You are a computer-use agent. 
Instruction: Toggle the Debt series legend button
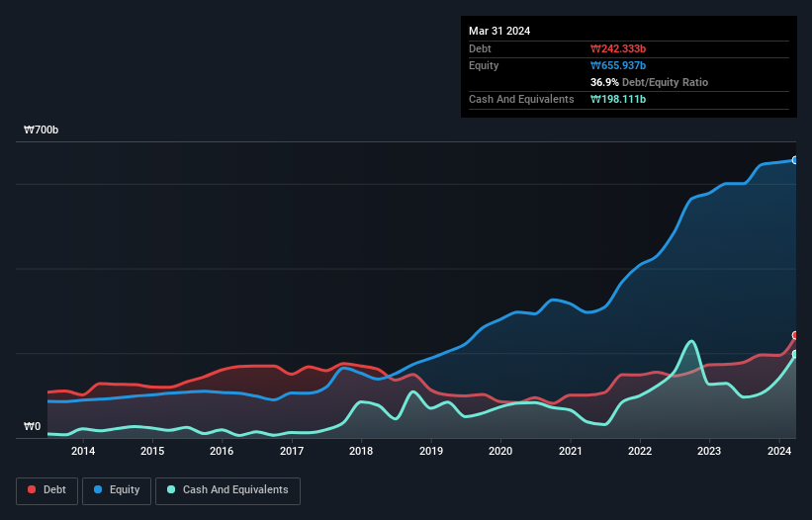(x=47, y=490)
